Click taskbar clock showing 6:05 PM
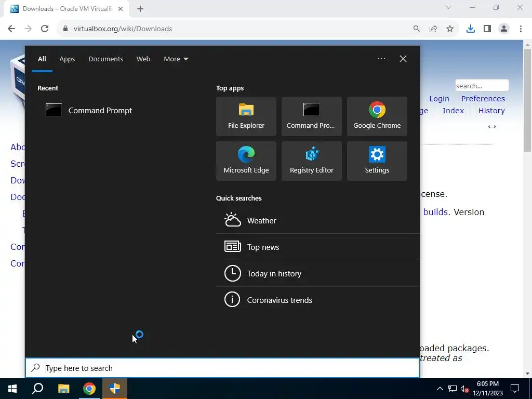 coord(487,389)
